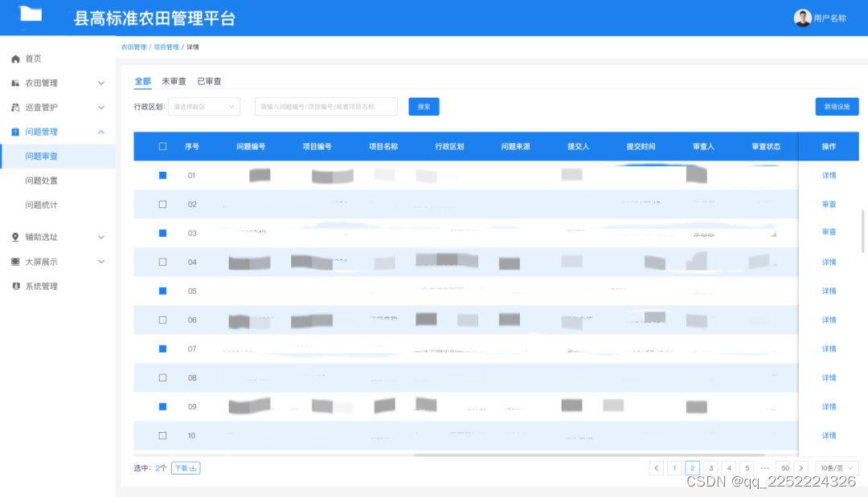Focus the problem/project number search field
The height and width of the screenshot is (497, 868).
click(326, 107)
